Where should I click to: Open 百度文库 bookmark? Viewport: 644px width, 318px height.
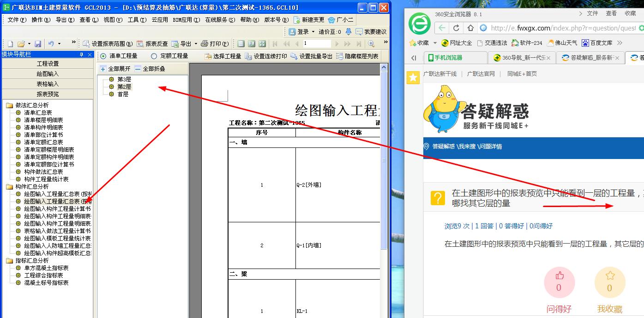click(x=597, y=43)
